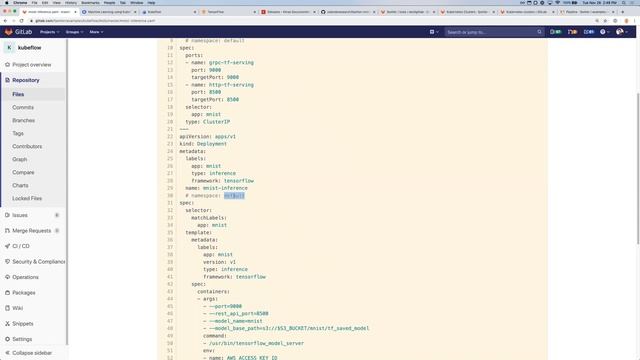The width and height of the screenshot is (640, 360).
Task: Click the search magnifier icon in GitLab
Action: click(539, 32)
